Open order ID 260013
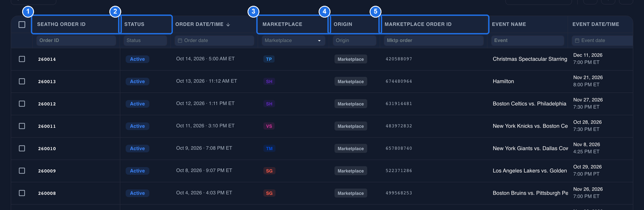The height and width of the screenshot is (210, 644). tap(47, 82)
